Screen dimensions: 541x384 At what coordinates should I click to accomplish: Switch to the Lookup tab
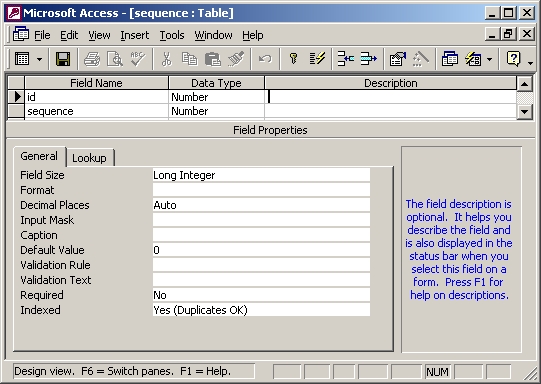89,158
